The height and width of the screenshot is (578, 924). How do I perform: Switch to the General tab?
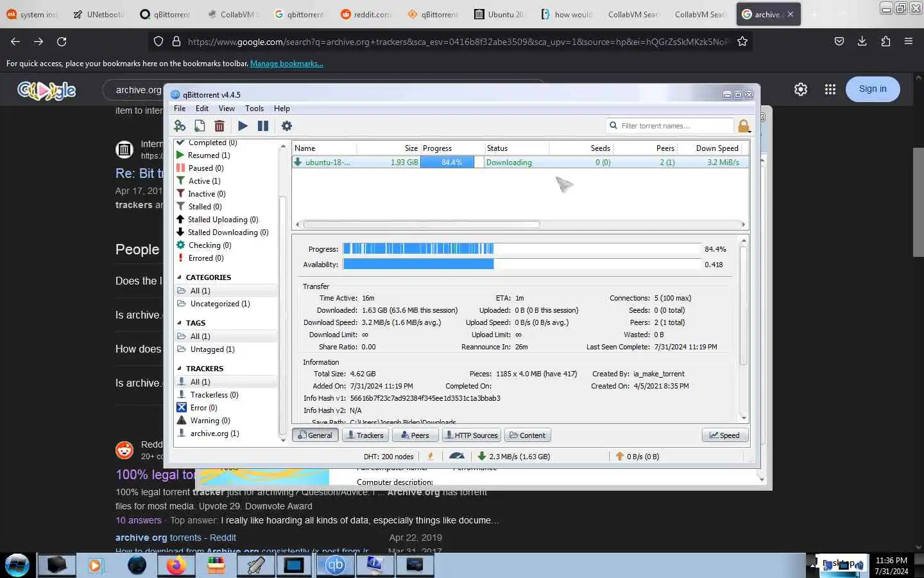coord(315,435)
